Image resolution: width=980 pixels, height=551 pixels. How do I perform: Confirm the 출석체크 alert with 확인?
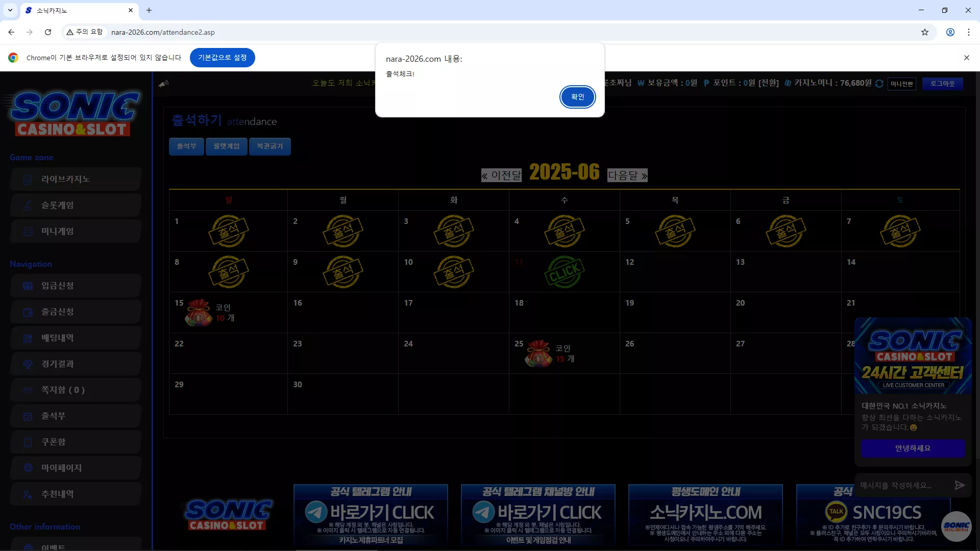(x=577, y=97)
